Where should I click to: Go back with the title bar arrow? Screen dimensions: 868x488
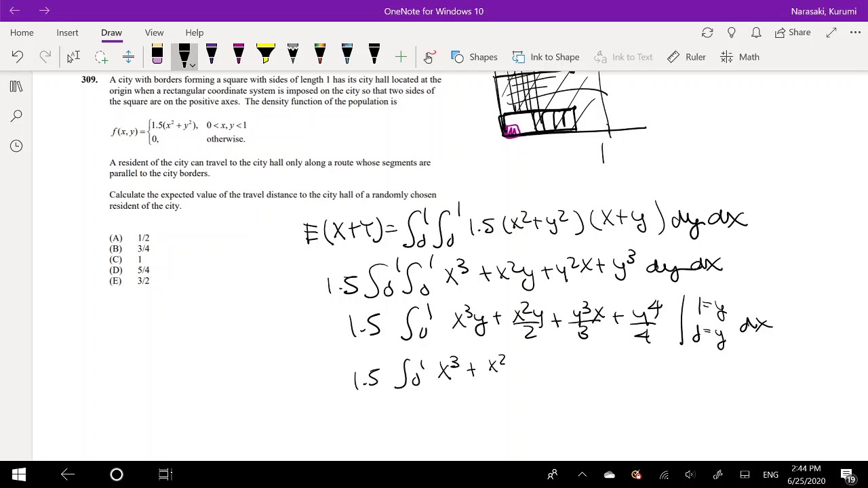14,11
